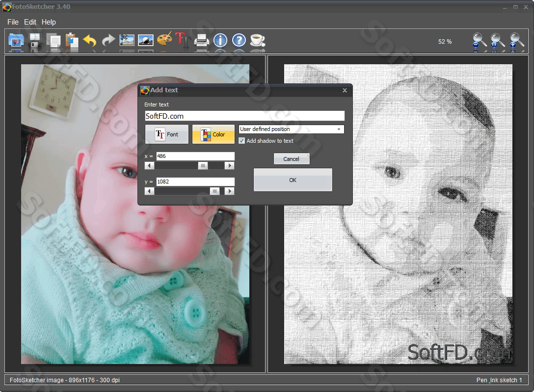Click the Font button
The height and width of the screenshot is (392, 534).
(x=167, y=134)
